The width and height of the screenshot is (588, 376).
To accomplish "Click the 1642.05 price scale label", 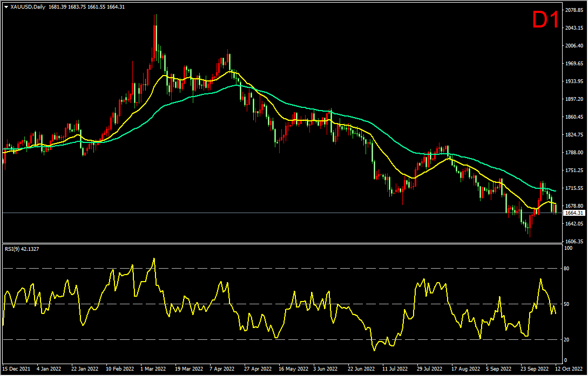I will pos(574,223).
